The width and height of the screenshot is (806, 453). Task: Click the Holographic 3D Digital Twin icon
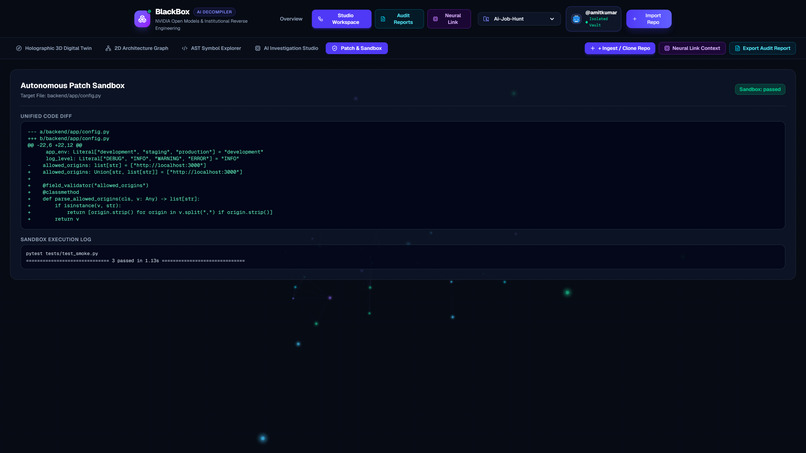point(19,48)
